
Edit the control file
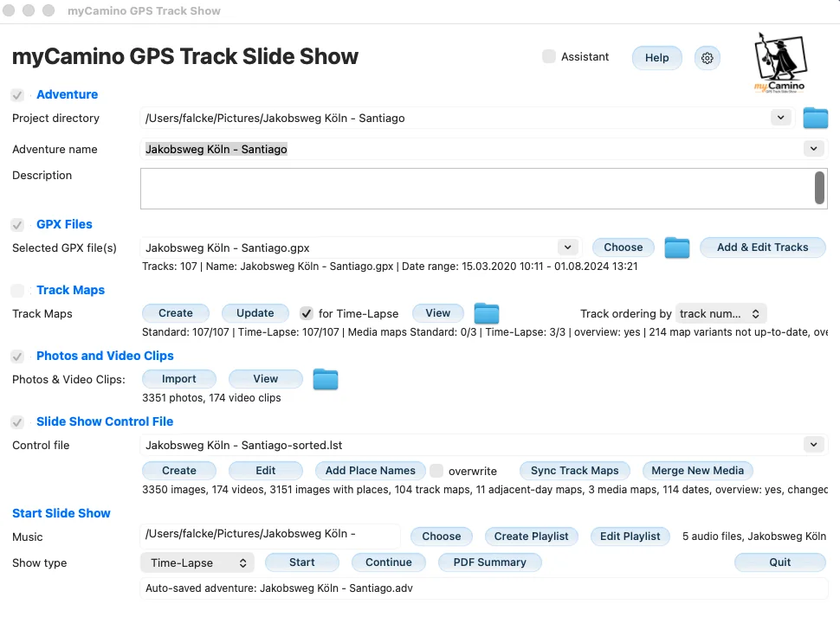click(x=266, y=471)
